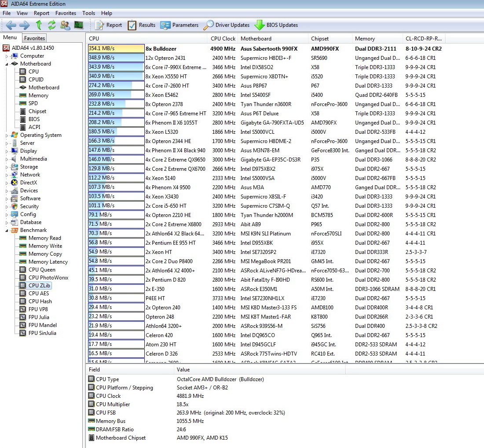Image resolution: width=484 pixels, height=448 pixels.
Task: Sort results by Memory column header
Action: pyautogui.click(x=377, y=39)
